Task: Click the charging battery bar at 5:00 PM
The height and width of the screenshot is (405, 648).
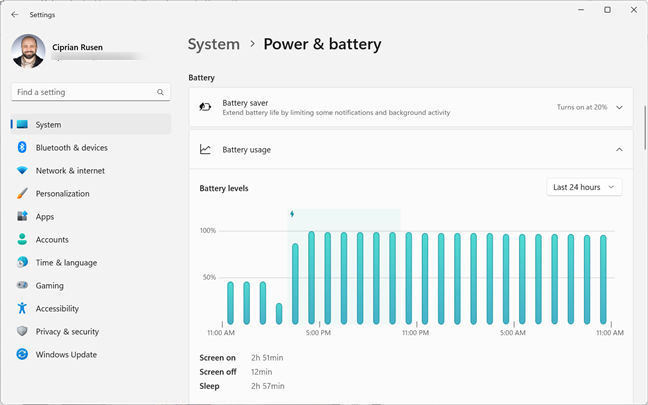Action: tap(312, 278)
